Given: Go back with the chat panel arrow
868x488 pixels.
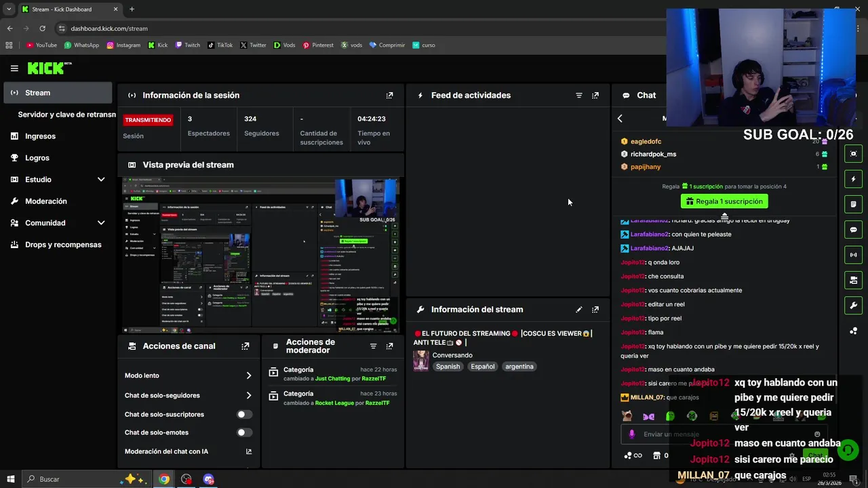Looking at the screenshot, I should [x=620, y=119].
